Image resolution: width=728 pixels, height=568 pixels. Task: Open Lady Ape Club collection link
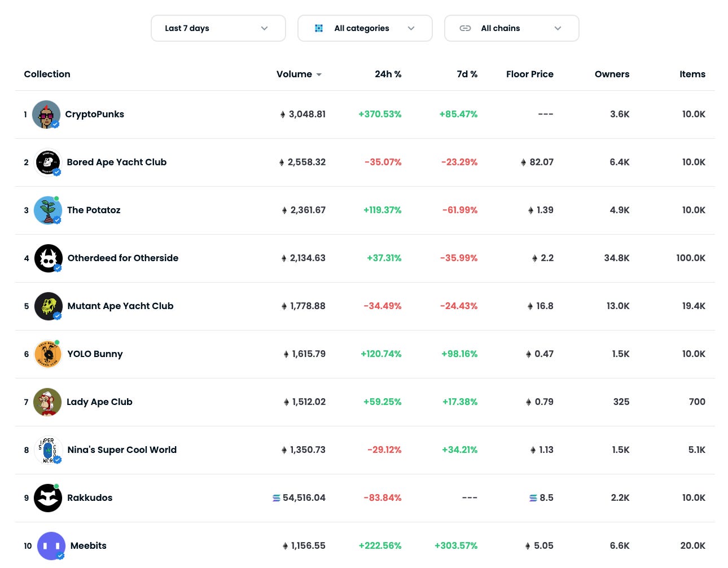point(99,402)
